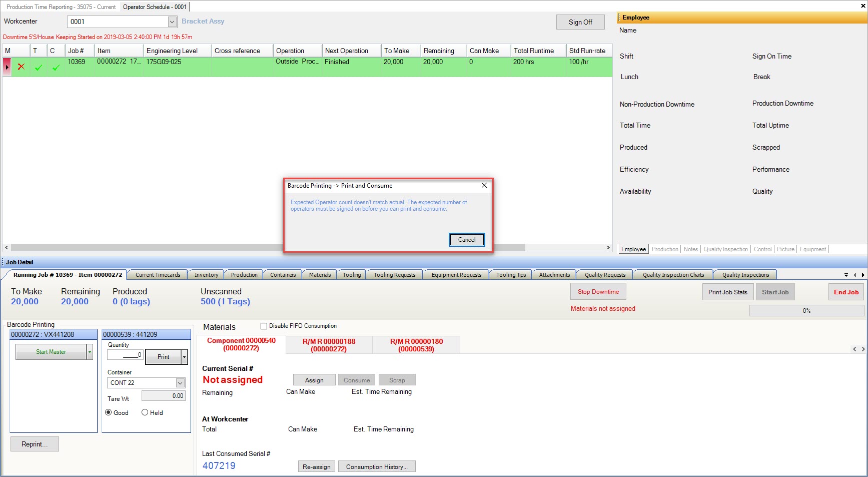868x477 pixels.
Task: Close the Barcode Printing dialog with X
Action: (484, 185)
